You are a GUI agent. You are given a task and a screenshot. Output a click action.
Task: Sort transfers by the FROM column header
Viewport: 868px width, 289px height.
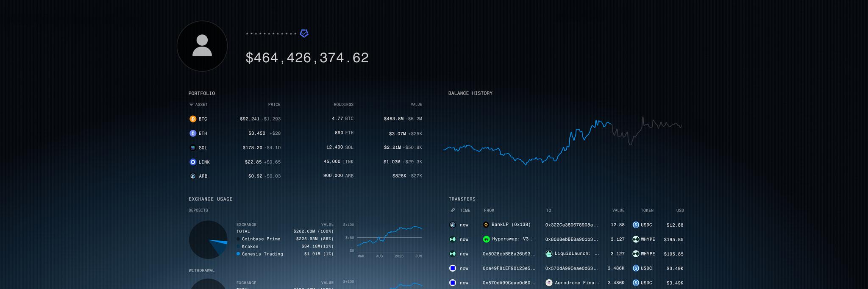coord(489,211)
